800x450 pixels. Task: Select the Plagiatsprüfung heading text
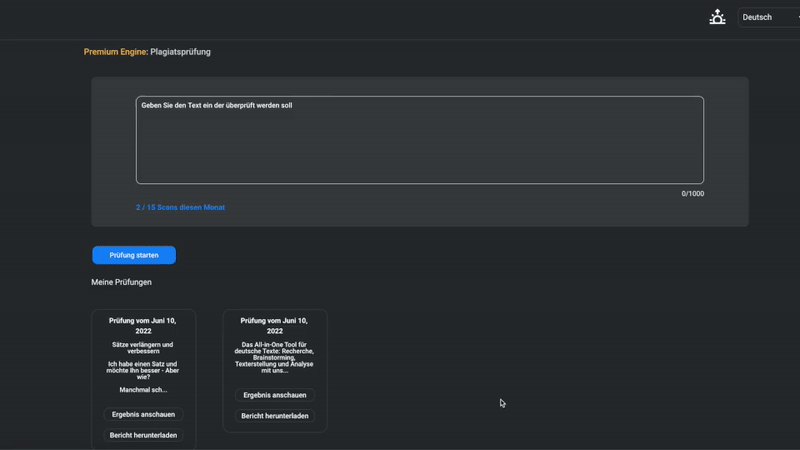point(181,52)
